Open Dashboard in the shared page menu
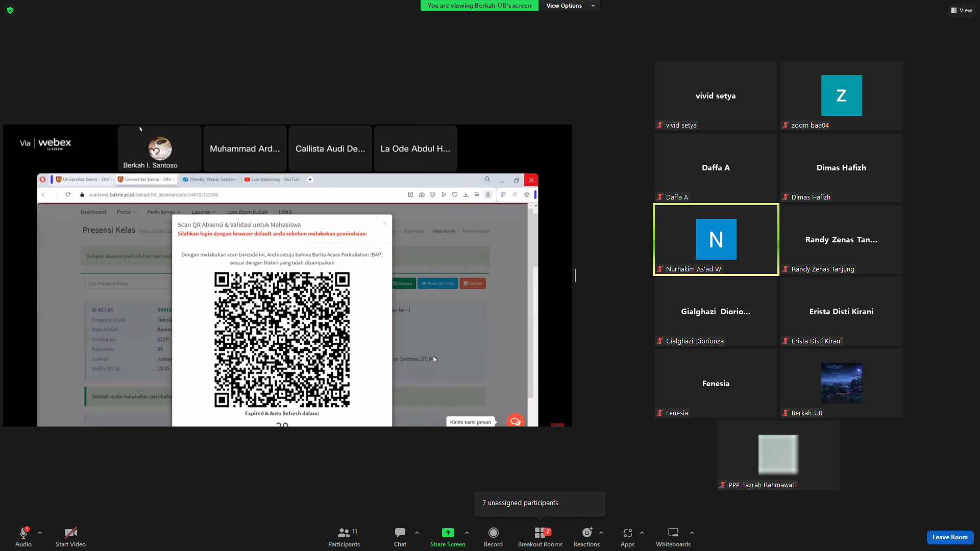 point(93,212)
